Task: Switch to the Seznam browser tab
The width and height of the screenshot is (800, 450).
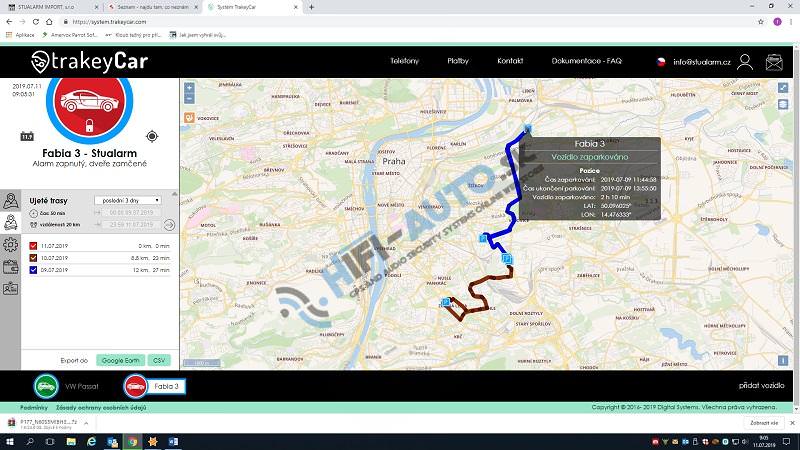Action: pos(153,7)
